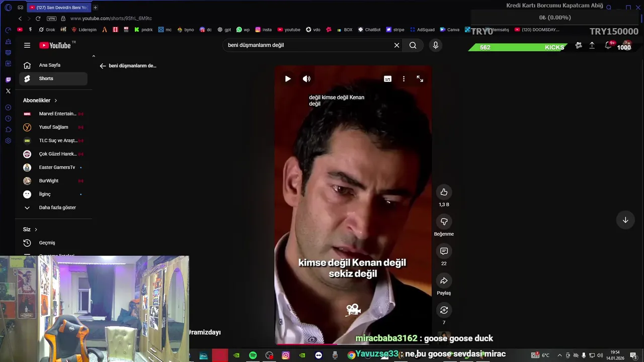Screen dimensions: 644x362
Task: Expand Daha fazla göster
Action: pos(53,208)
